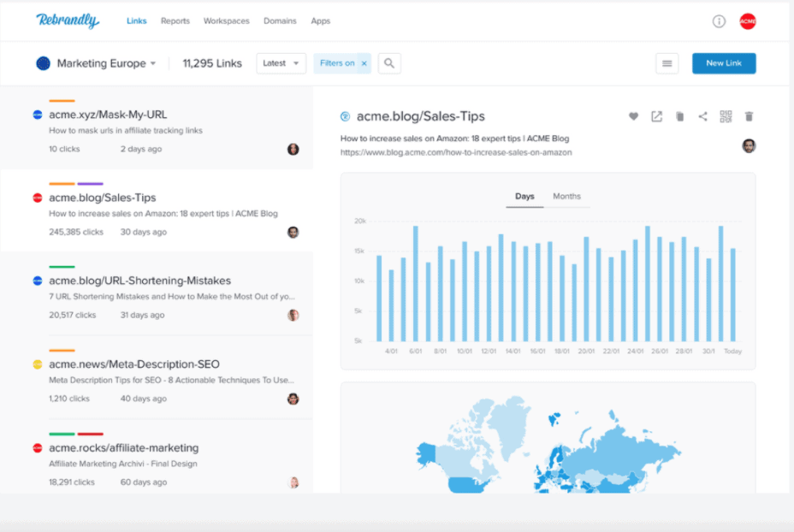Click the Today bar in the chart

tap(732, 294)
